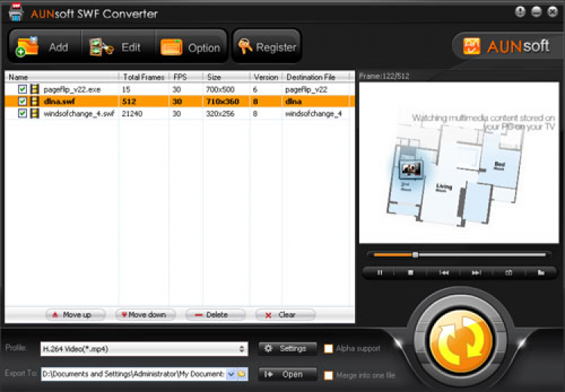Sort by Destination File column header
Screen dimensions: 565x392
[x=316, y=77]
